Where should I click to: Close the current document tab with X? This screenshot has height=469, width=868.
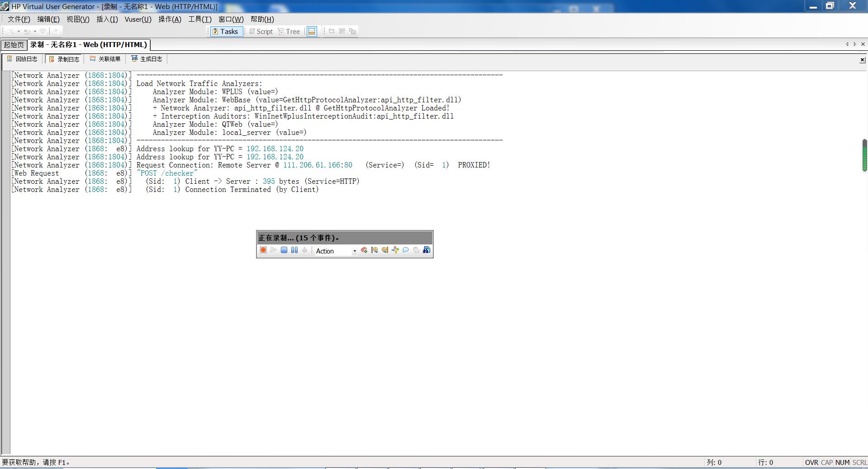[863, 44]
